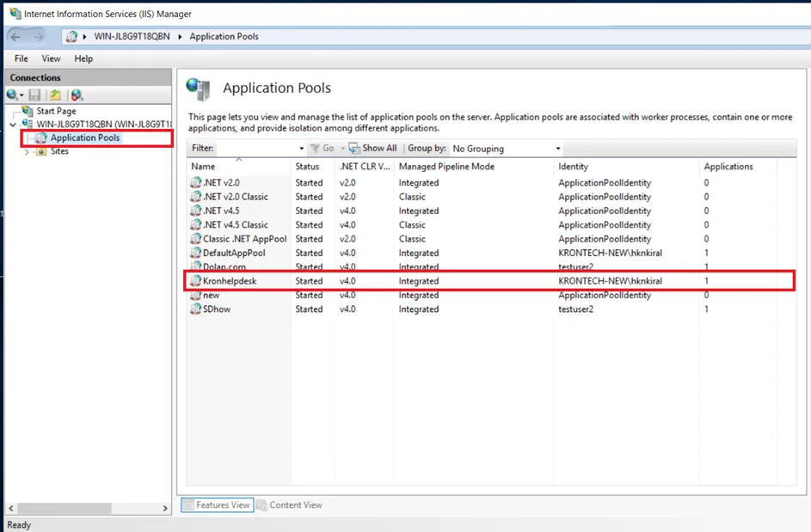Click the Go filter button

[x=322, y=149]
